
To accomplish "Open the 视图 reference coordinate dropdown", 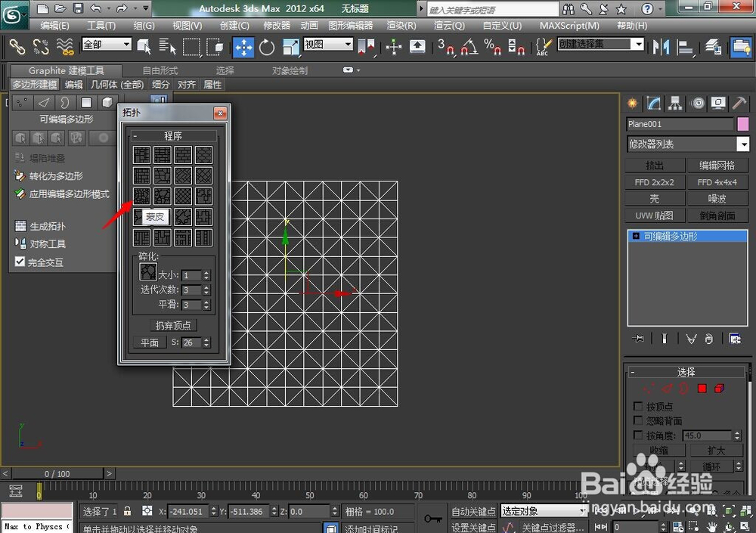I will click(328, 45).
